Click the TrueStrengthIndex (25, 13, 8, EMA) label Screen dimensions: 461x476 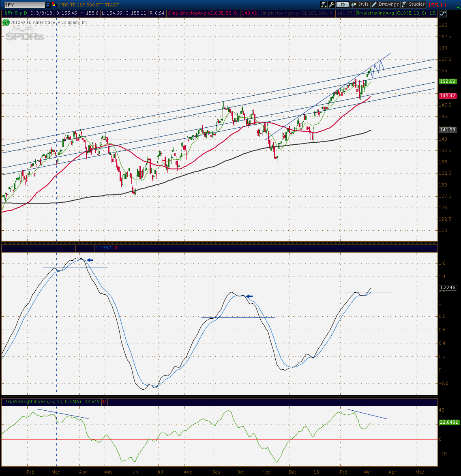coord(43,401)
